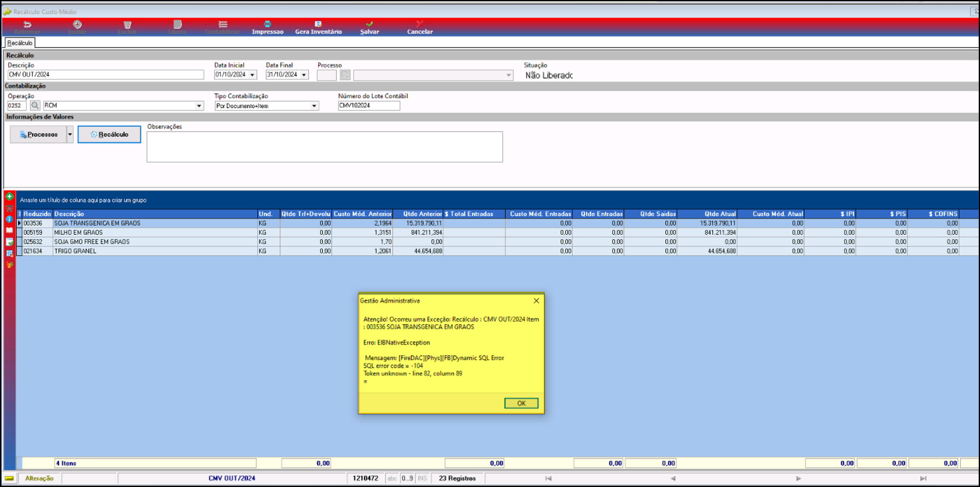Open Processos button dropdown arrow

70,134
